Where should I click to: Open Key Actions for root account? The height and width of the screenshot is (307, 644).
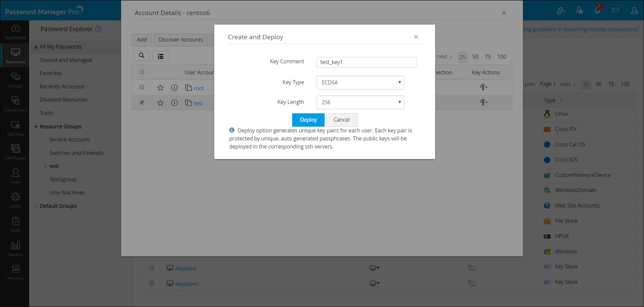coord(484,87)
